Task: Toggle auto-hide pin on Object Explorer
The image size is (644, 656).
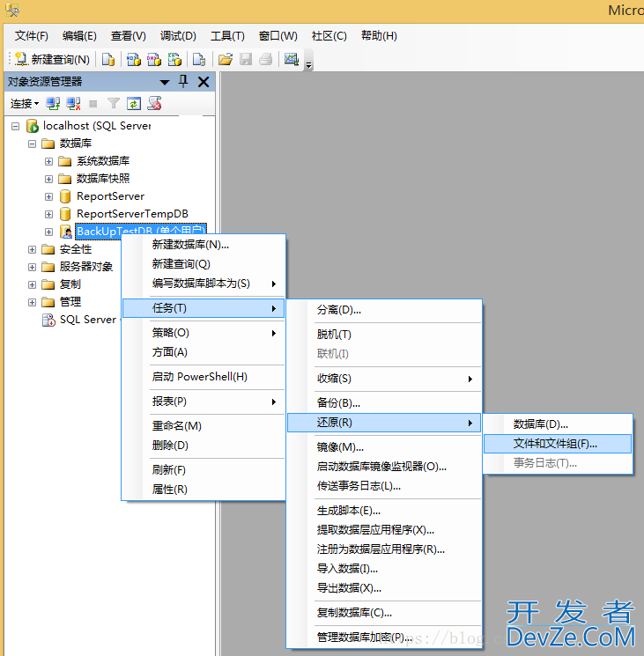Action: tap(183, 81)
